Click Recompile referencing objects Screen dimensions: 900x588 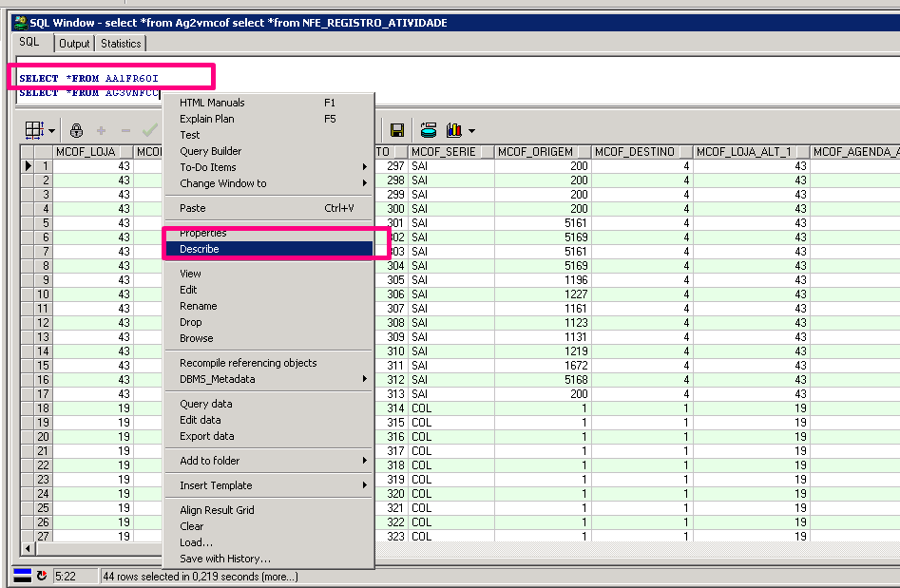point(269,363)
